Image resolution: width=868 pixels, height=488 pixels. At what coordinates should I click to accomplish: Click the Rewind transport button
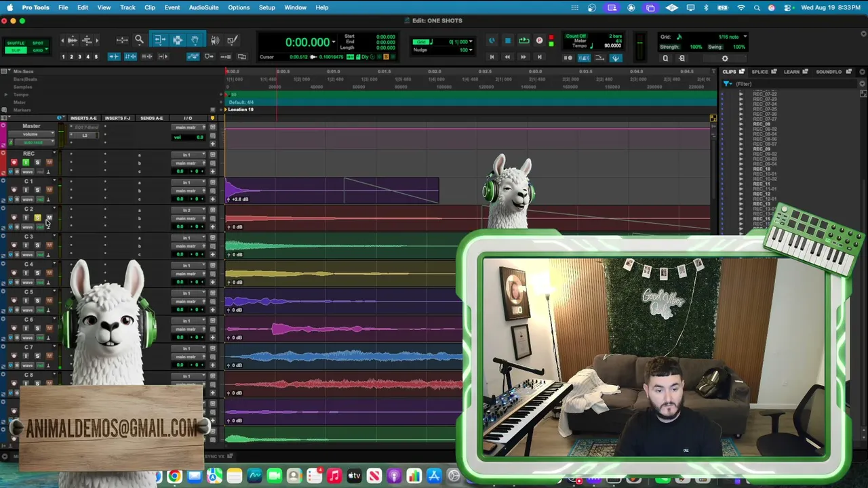[507, 58]
